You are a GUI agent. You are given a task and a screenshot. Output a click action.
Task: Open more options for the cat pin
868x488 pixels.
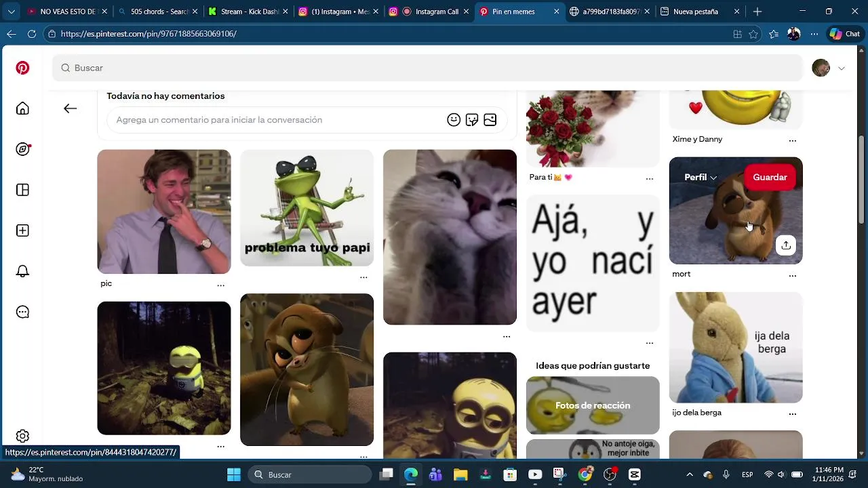[507, 336]
